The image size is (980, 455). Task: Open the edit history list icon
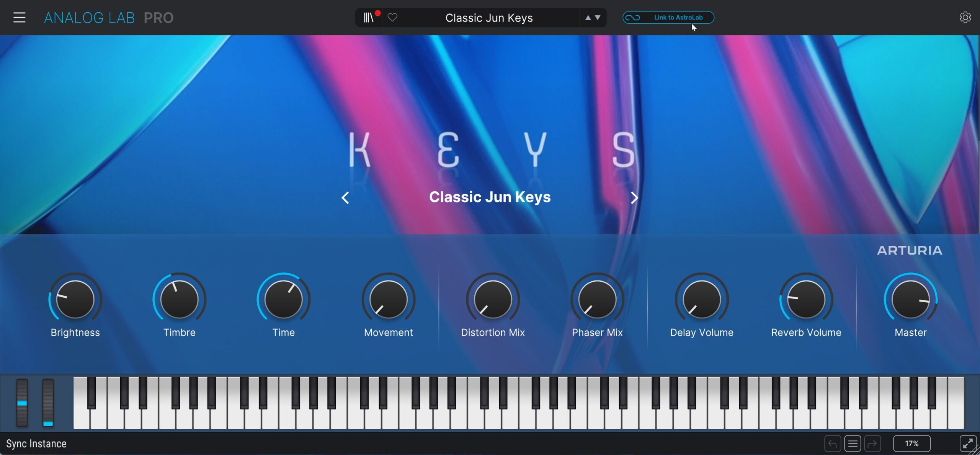coord(853,444)
